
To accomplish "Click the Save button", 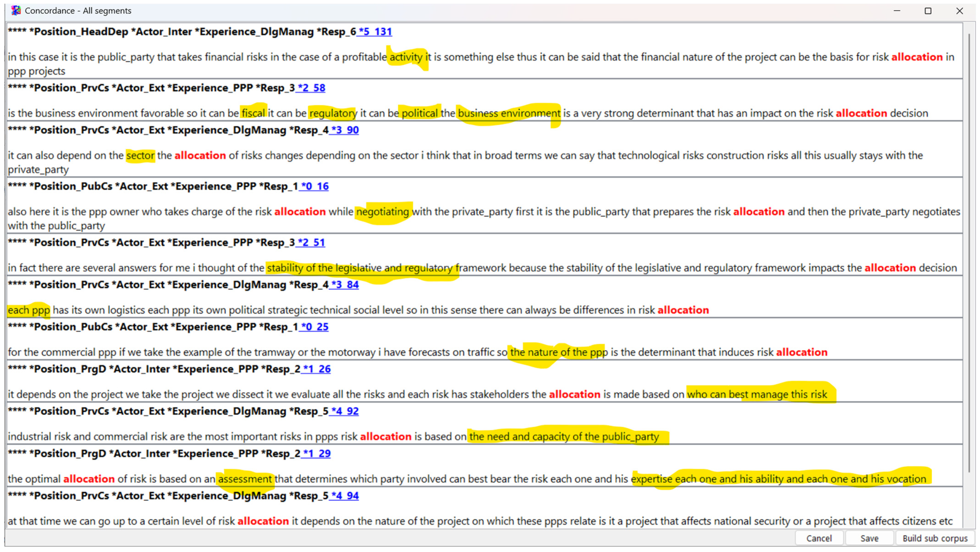I will tap(869, 538).
